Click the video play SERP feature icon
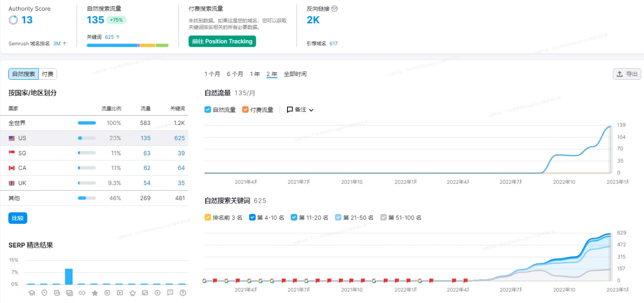The width and height of the screenshot is (644, 303). click(x=108, y=293)
